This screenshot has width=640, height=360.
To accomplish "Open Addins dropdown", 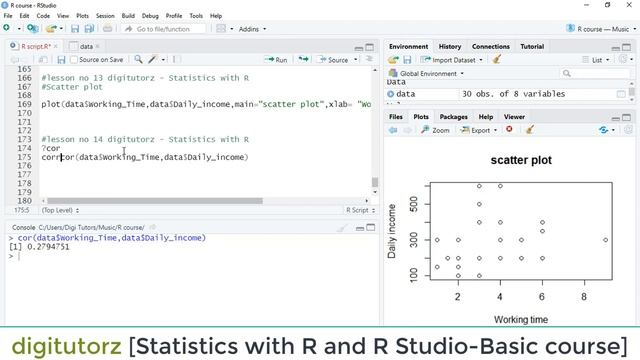I will tap(252, 29).
